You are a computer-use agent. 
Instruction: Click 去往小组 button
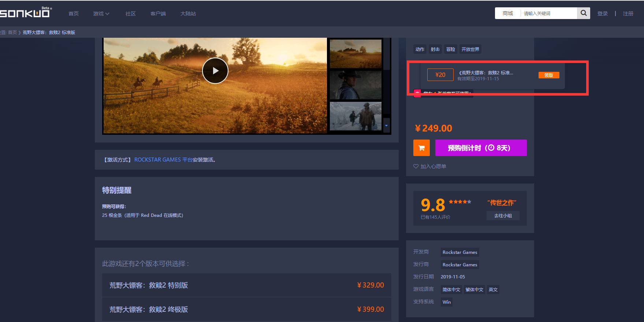tap(503, 216)
